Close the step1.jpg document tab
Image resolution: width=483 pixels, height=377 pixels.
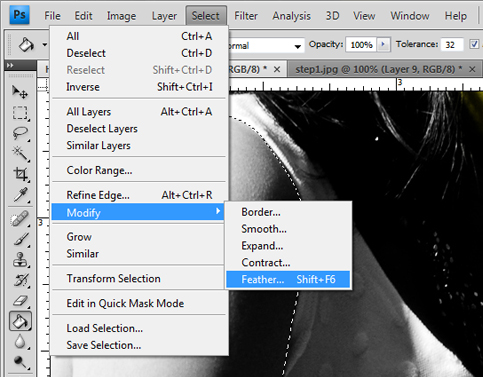(472, 69)
